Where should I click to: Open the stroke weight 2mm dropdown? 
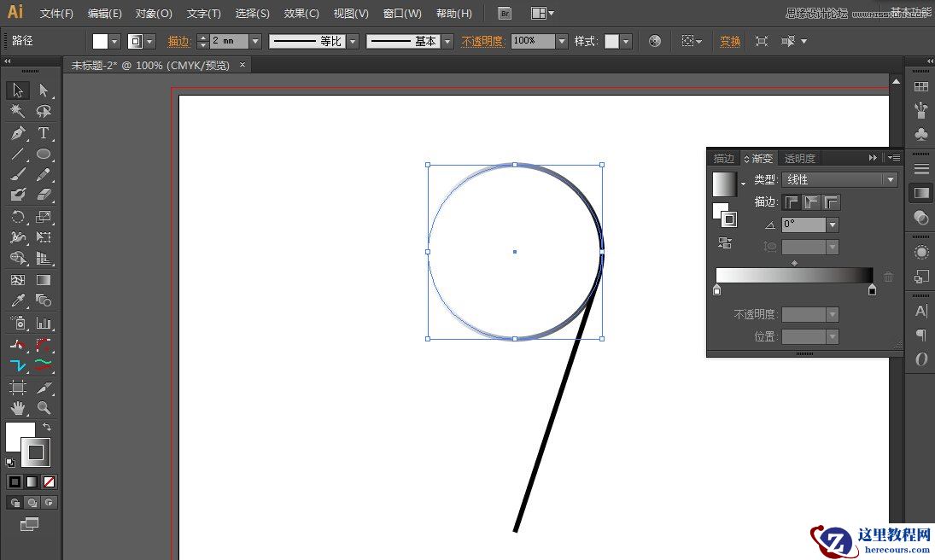(x=254, y=40)
